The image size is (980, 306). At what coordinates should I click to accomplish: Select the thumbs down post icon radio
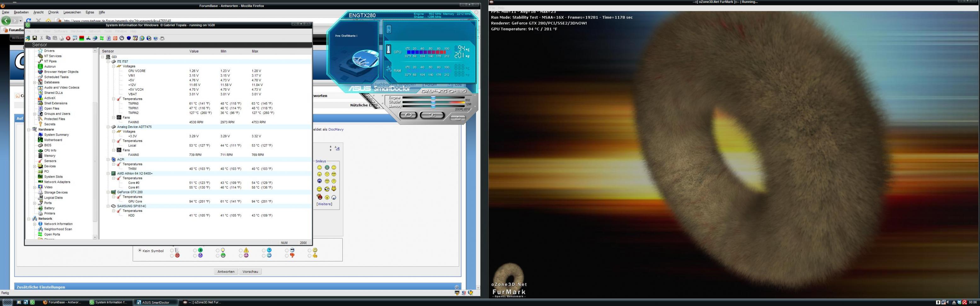(x=287, y=256)
